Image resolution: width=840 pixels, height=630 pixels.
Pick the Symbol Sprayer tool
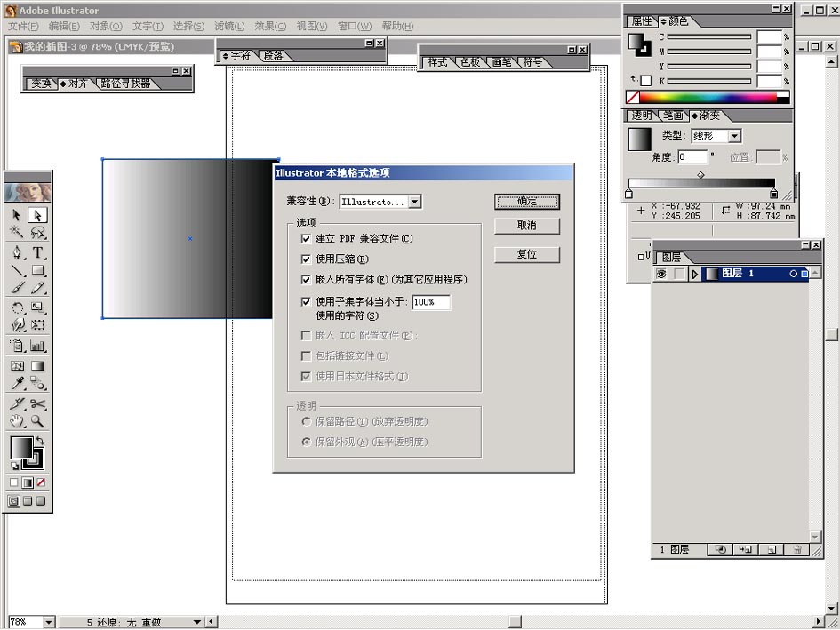(x=17, y=346)
